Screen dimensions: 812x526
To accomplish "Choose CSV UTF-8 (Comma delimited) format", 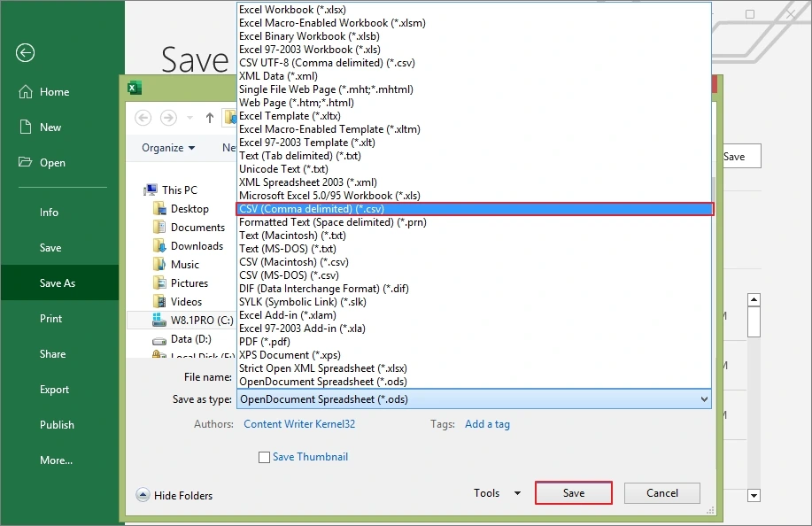I will (474, 63).
